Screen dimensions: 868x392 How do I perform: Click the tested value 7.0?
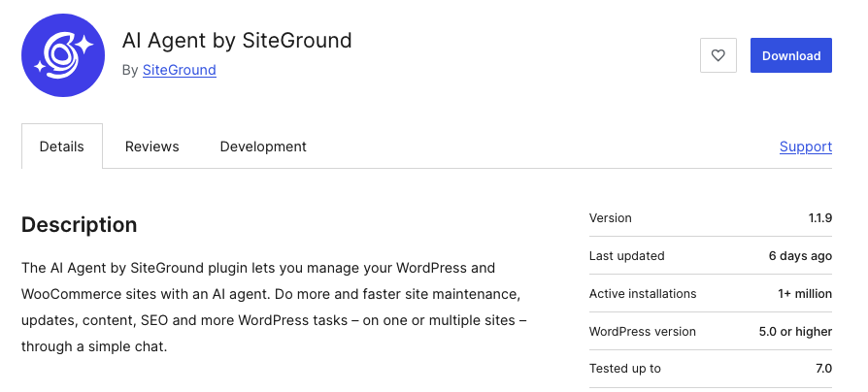823,368
